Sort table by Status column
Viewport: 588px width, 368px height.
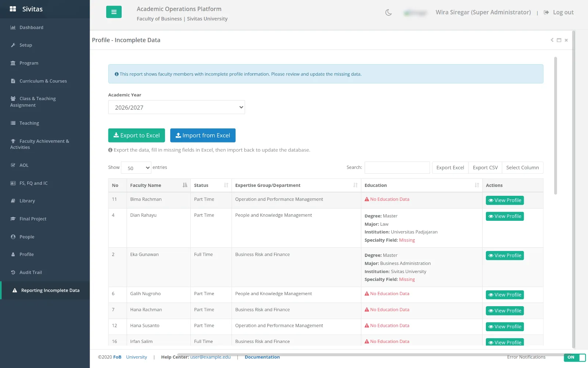(x=211, y=185)
